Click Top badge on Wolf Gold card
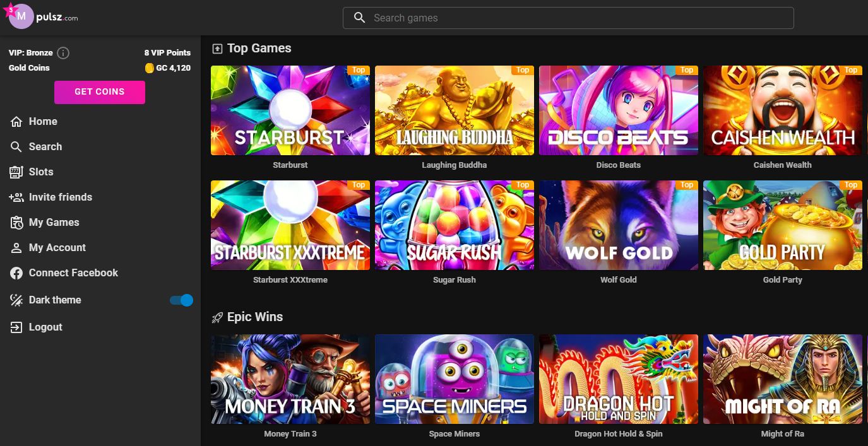Viewport: 868px width, 446px height. (687, 185)
